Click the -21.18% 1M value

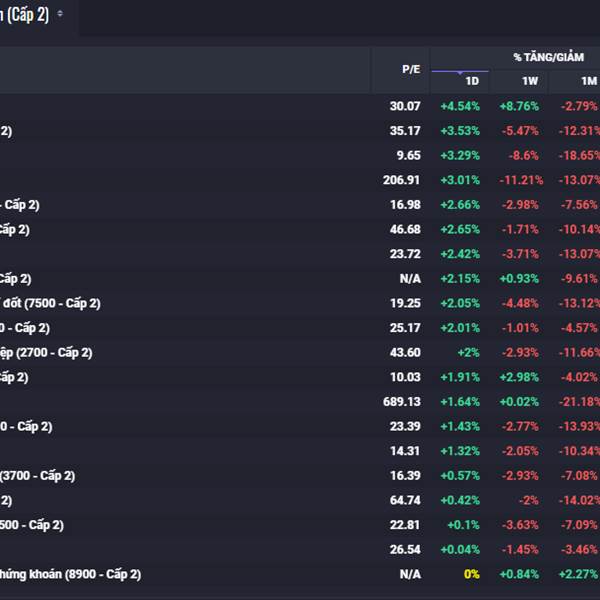[580, 402]
